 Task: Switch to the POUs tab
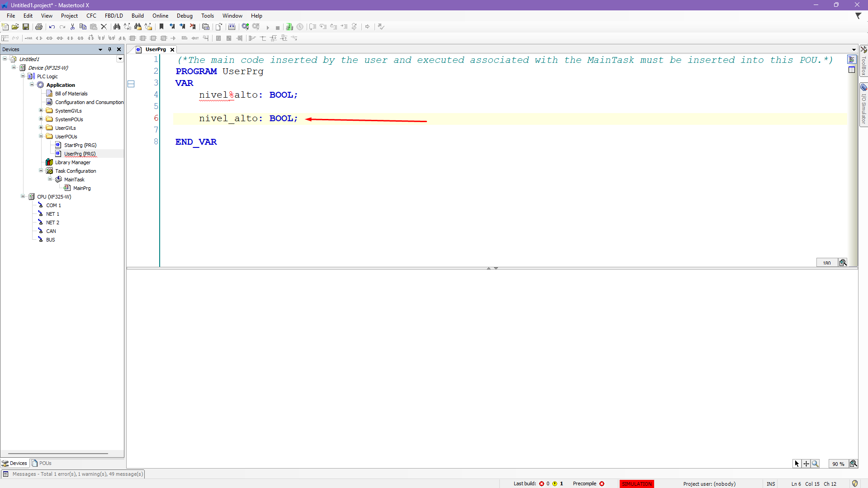[42, 463]
